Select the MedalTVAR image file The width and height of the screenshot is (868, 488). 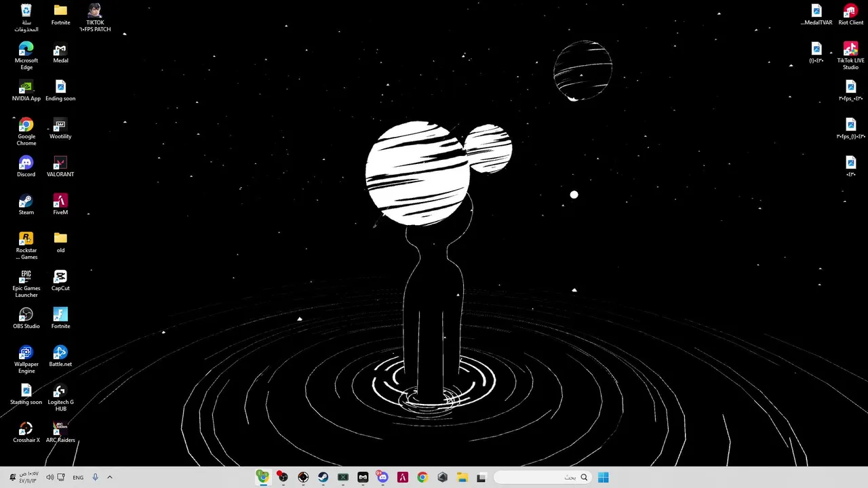816,14
